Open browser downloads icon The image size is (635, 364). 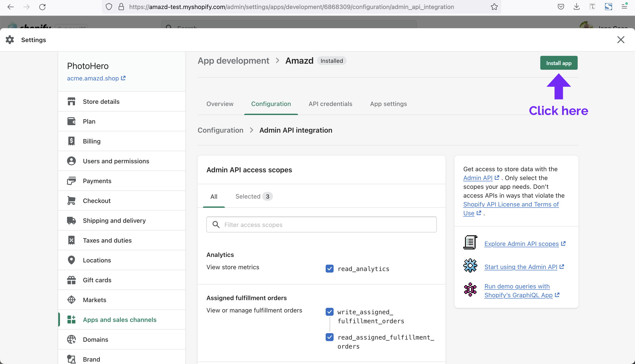577,7
